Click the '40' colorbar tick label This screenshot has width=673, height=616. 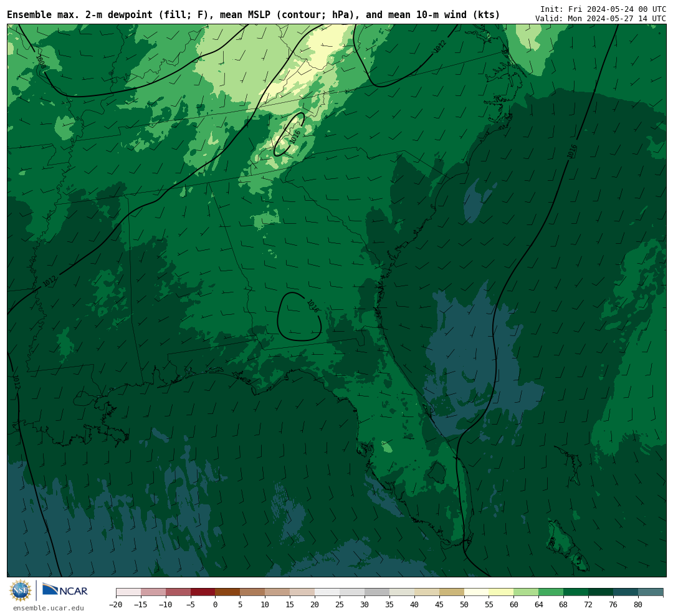[x=414, y=605]
